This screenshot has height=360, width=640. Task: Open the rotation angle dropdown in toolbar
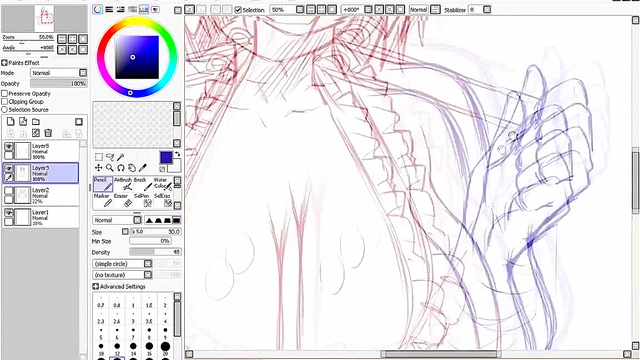368,9
